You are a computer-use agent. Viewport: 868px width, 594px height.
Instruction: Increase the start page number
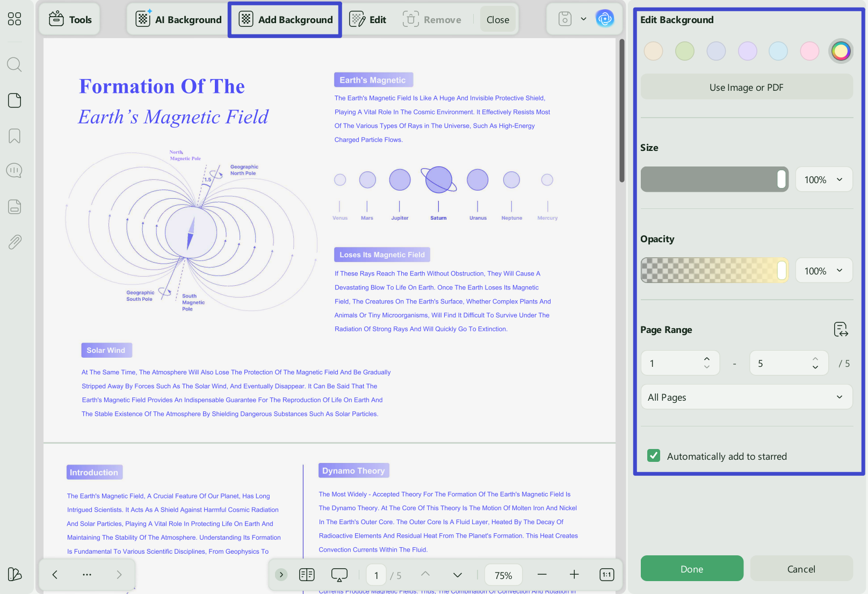pyautogui.click(x=707, y=359)
